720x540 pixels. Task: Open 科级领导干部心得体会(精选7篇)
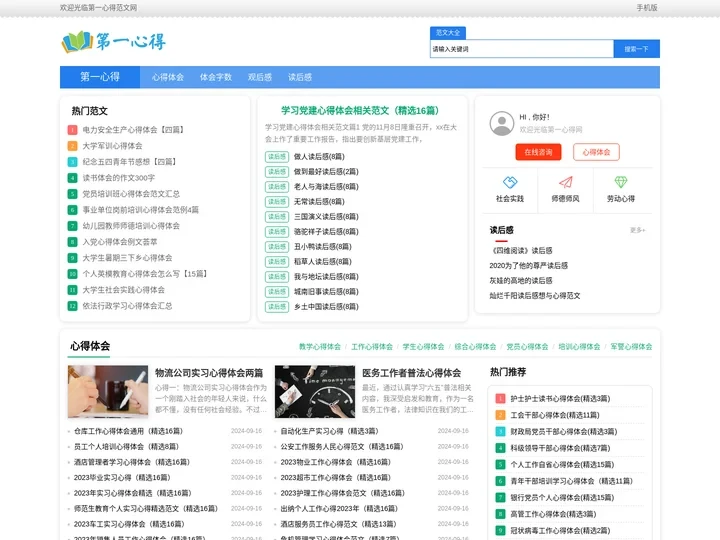tap(560, 448)
